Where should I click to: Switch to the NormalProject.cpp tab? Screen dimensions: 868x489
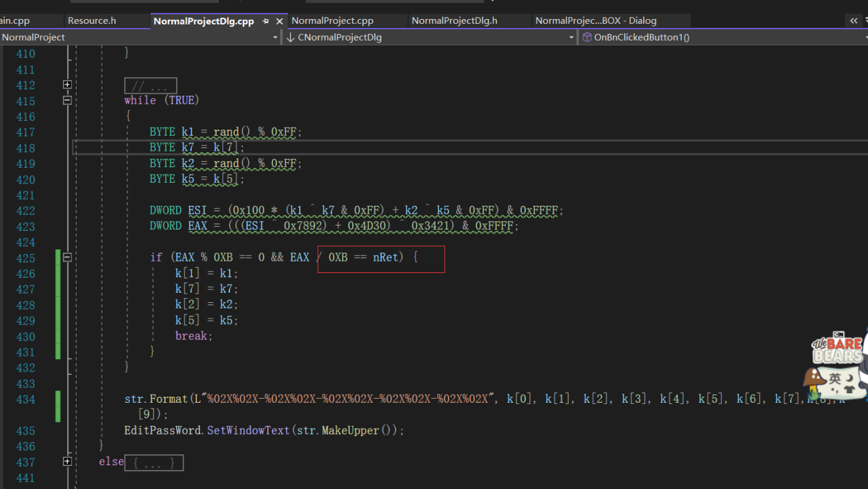pyautogui.click(x=332, y=20)
